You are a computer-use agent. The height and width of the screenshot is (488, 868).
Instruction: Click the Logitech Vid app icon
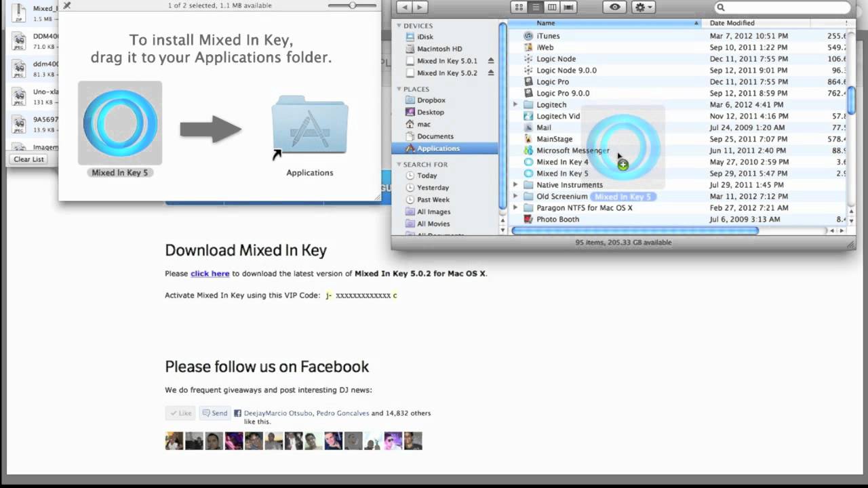pyautogui.click(x=529, y=116)
